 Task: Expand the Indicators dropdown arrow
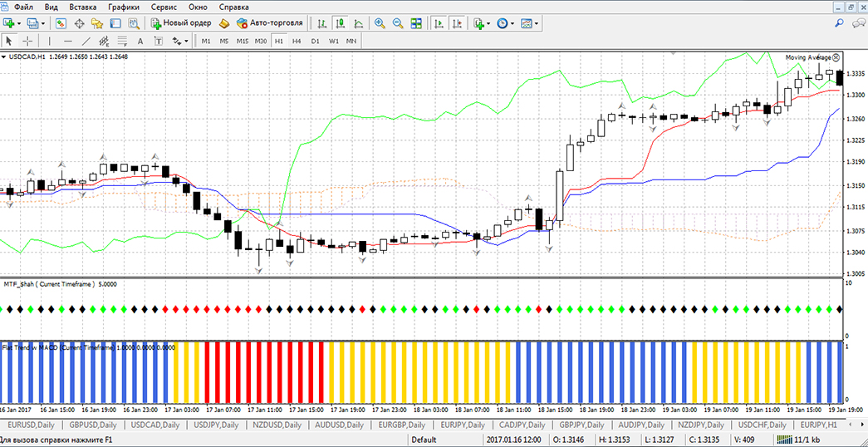tap(489, 23)
